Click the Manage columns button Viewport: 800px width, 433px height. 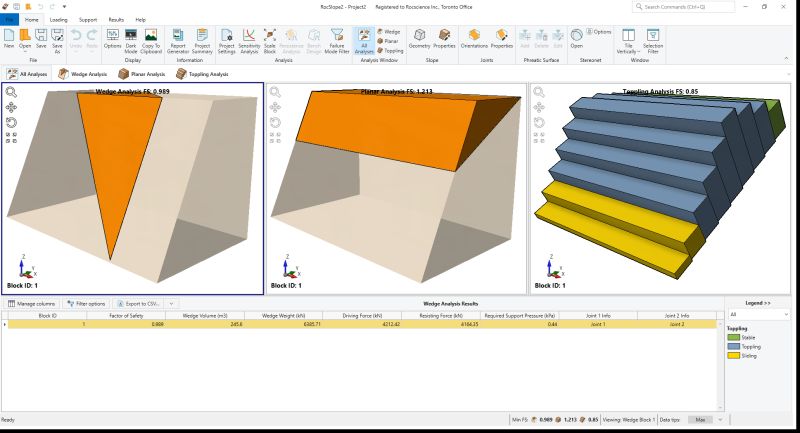31,303
